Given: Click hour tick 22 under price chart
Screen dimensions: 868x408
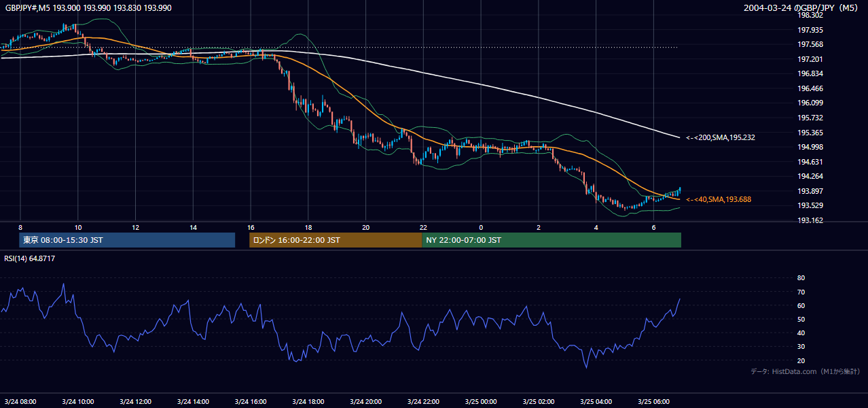Looking at the screenshot, I should click(424, 227).
